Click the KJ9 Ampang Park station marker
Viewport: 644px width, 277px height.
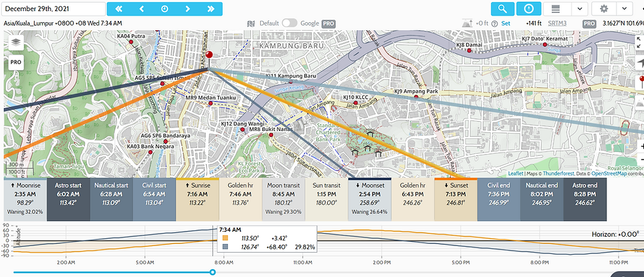[x=416, y=97]
